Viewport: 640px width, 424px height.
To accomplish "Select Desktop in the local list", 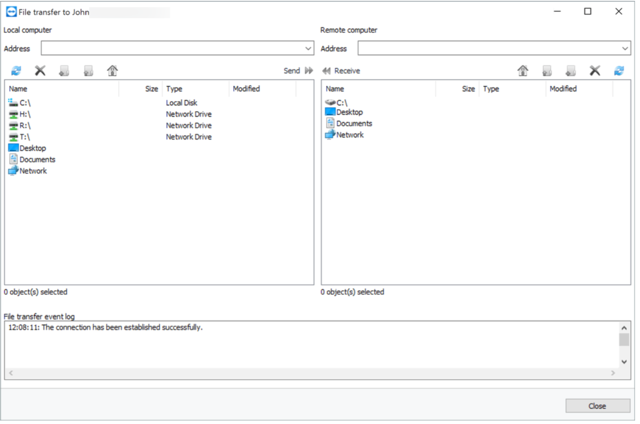I will 27,148.
